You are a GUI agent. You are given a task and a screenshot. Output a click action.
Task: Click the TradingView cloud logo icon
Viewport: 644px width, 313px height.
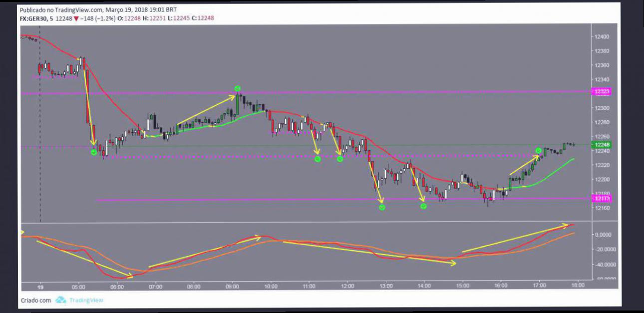[x=60, y=300]
